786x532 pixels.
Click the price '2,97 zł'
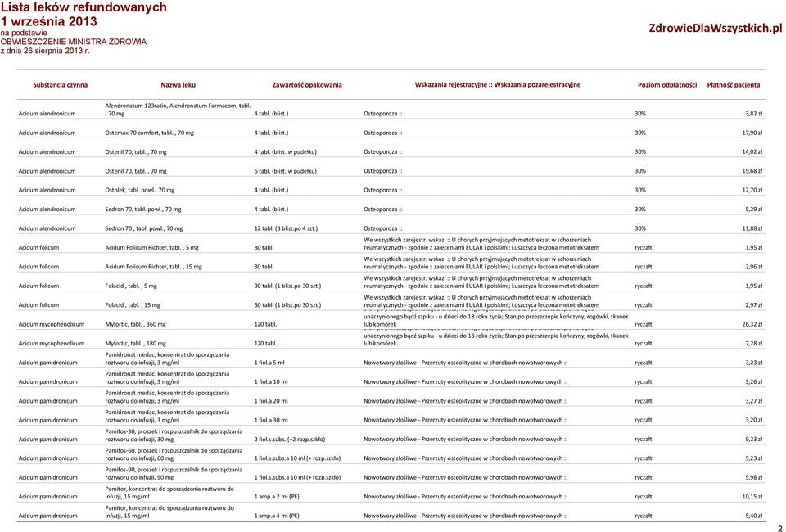753,304
